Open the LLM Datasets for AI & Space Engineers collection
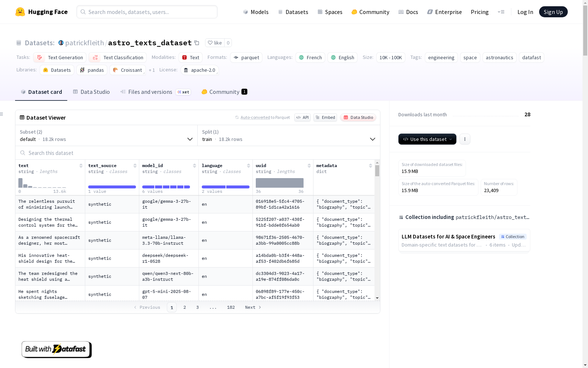 click(x=464, y=240)
